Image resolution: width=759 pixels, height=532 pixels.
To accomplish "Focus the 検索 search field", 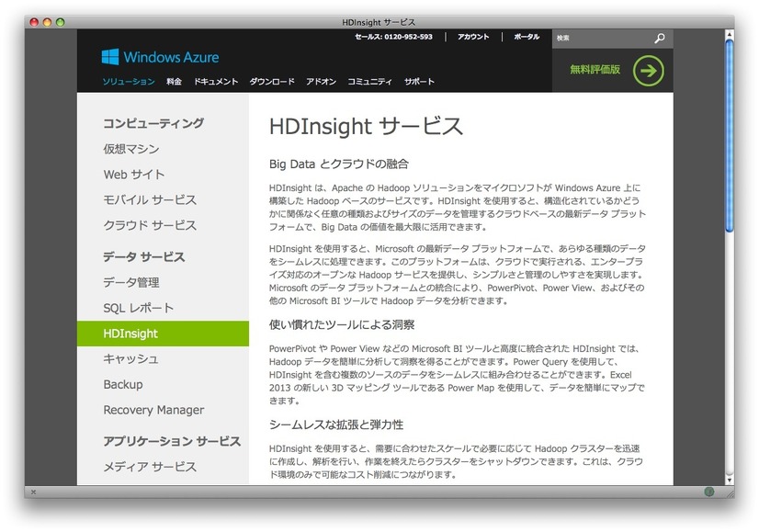I will (x=603, y=39).
